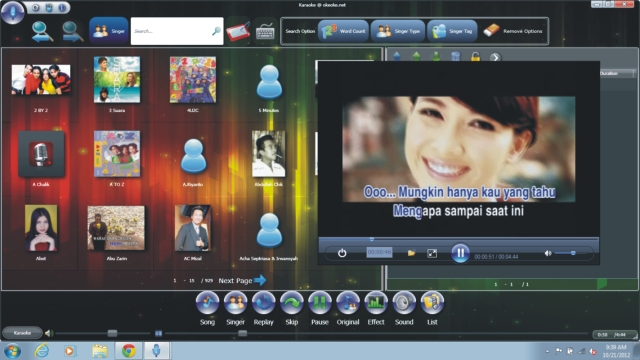Image resolution: width=640 pixels, height=360 pixels.
Task: Expand the Word Count search option
Action: [x=343, y=31]
